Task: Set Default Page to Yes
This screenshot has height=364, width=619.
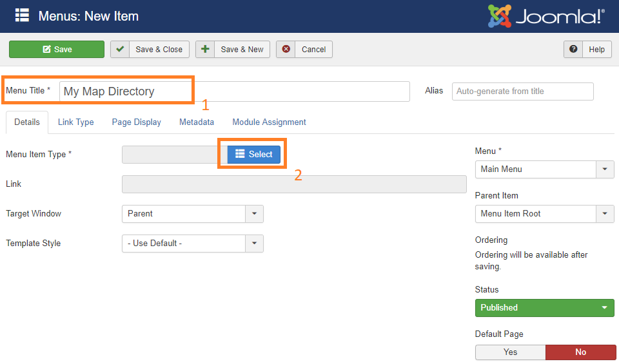Action: coord(511,352)
